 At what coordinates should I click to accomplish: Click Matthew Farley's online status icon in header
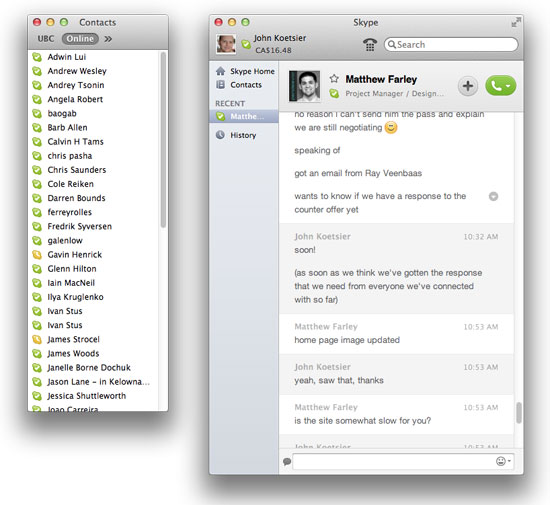(x=334, y=93)
